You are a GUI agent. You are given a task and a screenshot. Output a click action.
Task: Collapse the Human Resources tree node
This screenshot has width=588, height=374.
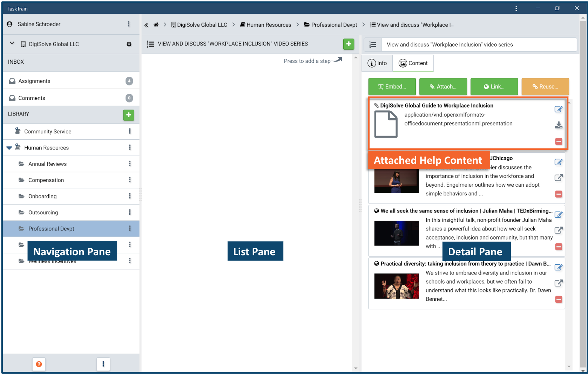click(9, 148)
